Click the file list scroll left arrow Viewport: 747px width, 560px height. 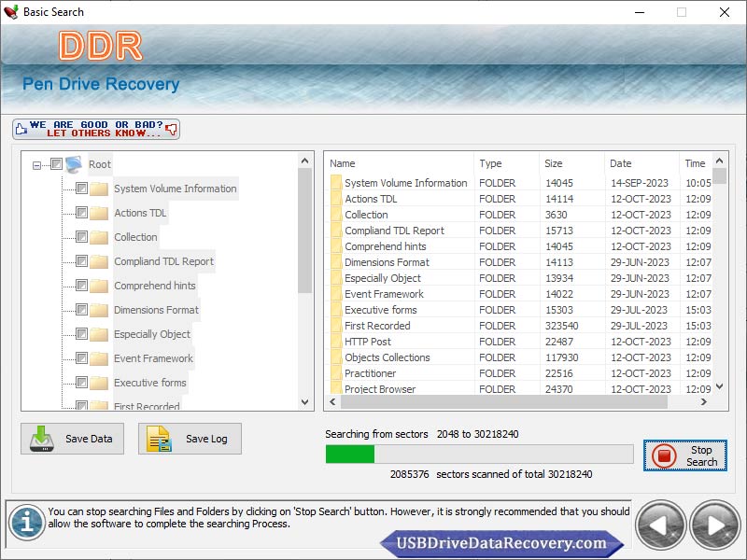point(332,402)
